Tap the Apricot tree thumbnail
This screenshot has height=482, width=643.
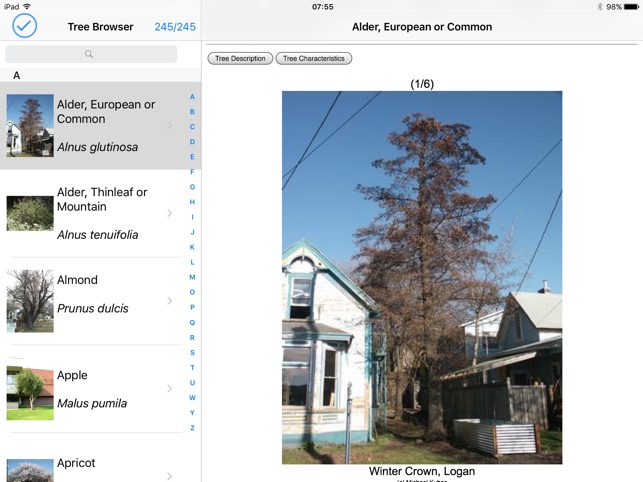point(30,471)
